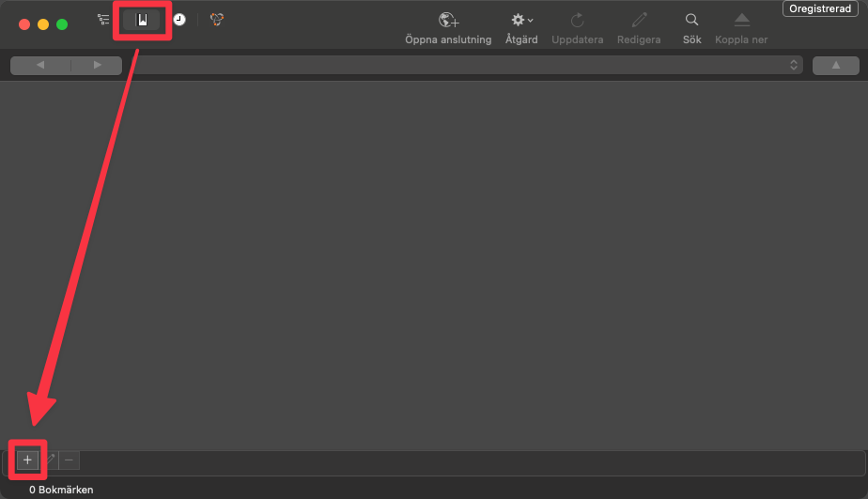Navigate forward with the right arrow

[97, 65]
